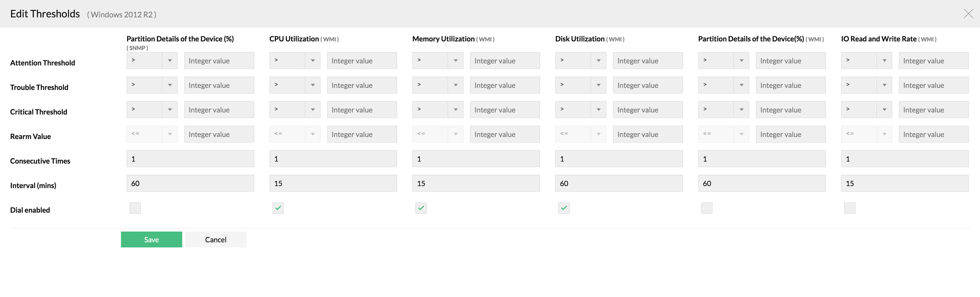Enable Dial for IO Read and Write Rate
The width and height of the screenshot is (980, 297).
coord(850,208)
